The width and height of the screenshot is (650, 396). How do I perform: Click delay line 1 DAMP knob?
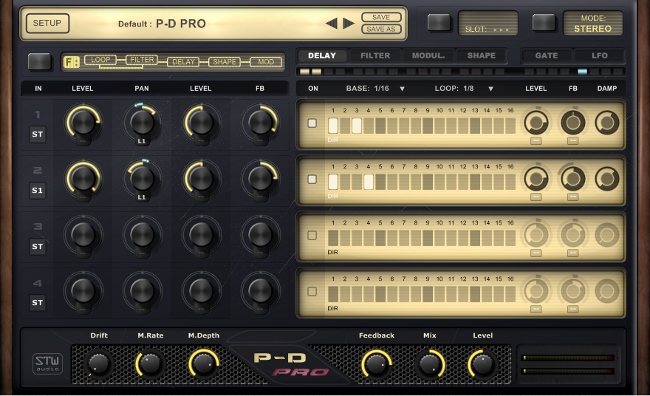click(607, 123)
